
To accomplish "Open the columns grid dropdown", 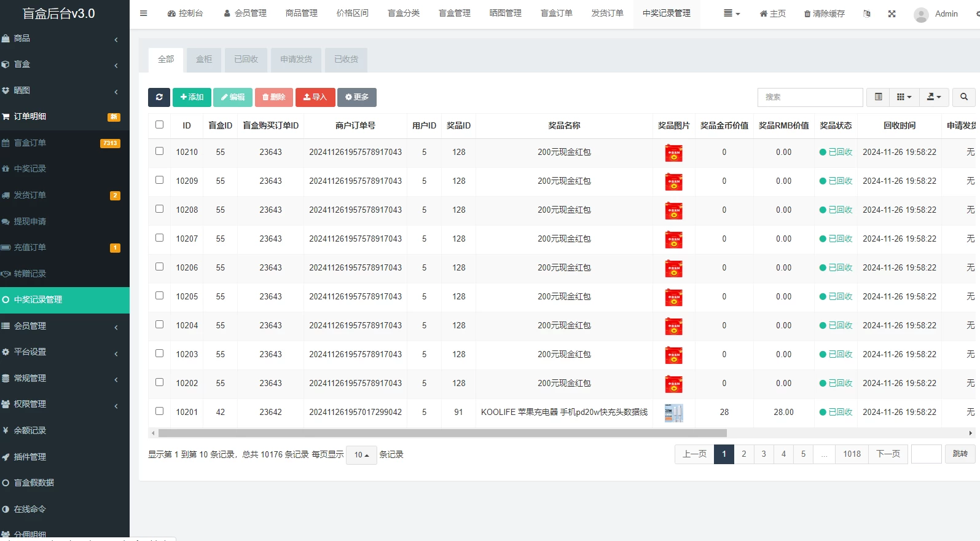I will [x=904, y=97].
